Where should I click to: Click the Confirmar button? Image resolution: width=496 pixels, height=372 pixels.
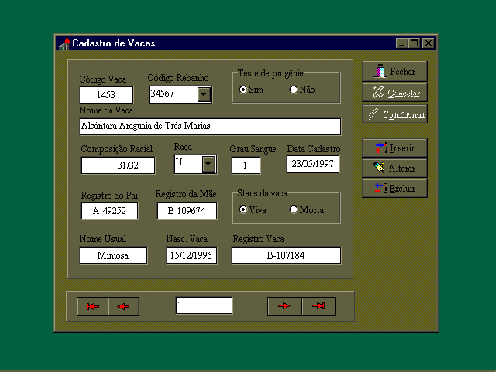pos(395,114)
